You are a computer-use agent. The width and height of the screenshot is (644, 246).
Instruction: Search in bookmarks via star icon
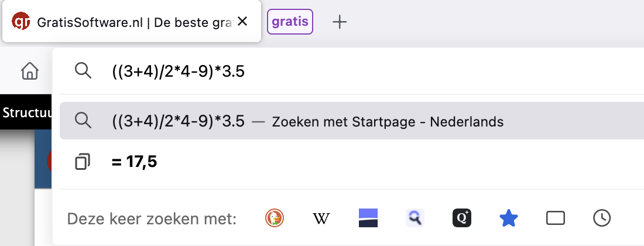[509, 218]
